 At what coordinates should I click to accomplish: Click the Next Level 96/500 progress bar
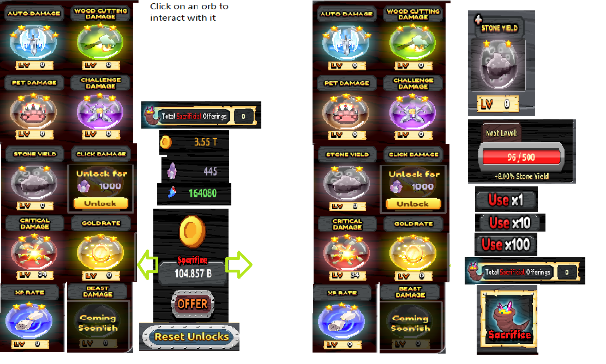(x=521, y=157)
